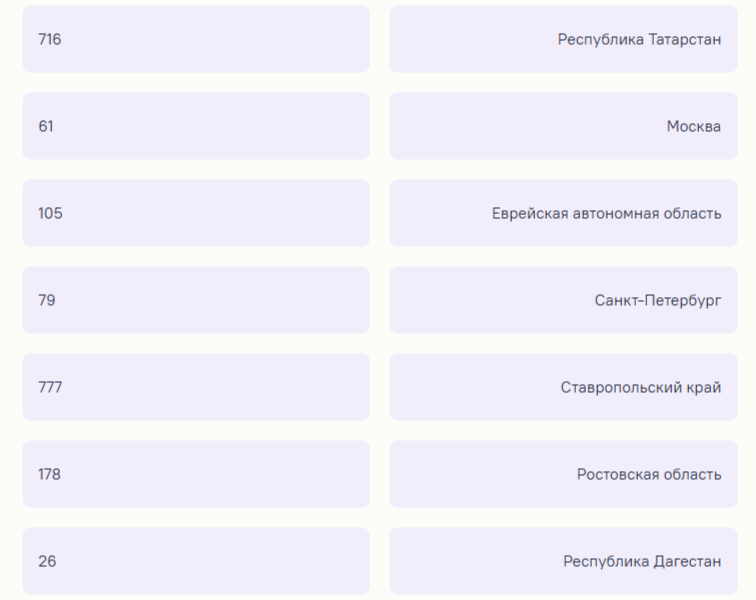Choose the 105 number card
Viewport: 756px width, 600px height.
coord(196,213)
